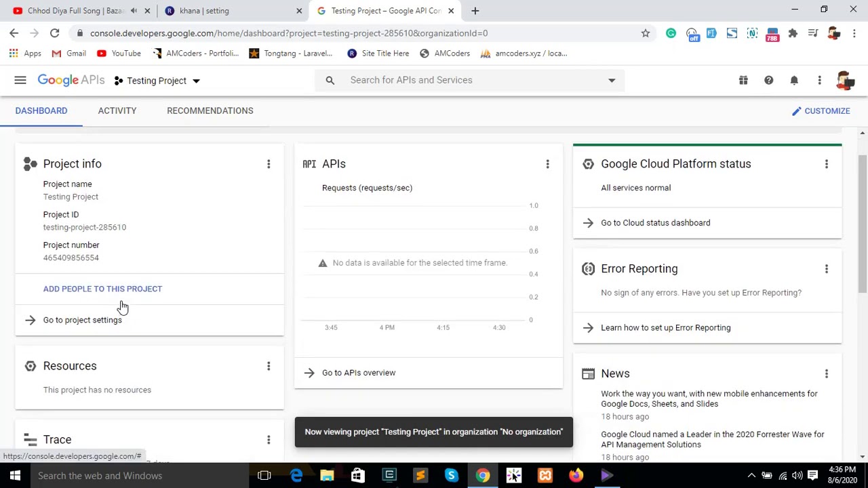Go to APIs overview link
This screenshot has height=488, width=868.
pos(358,373)
